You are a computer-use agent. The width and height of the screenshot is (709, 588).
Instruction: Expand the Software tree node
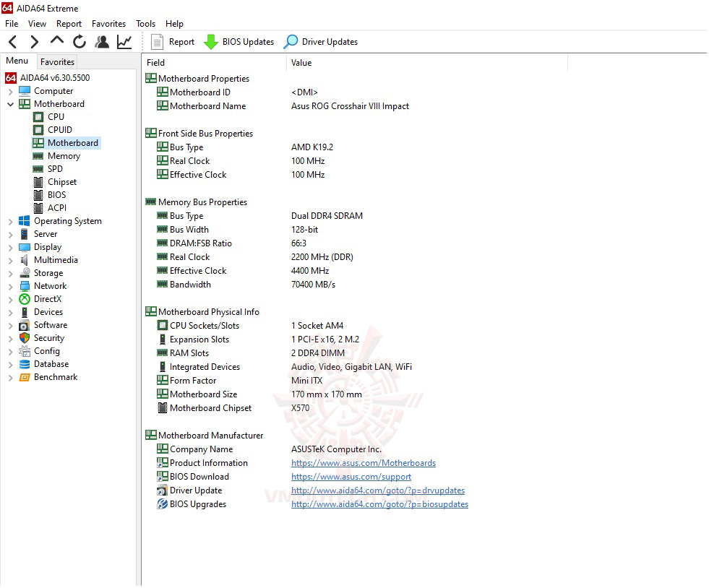point(10,325)
